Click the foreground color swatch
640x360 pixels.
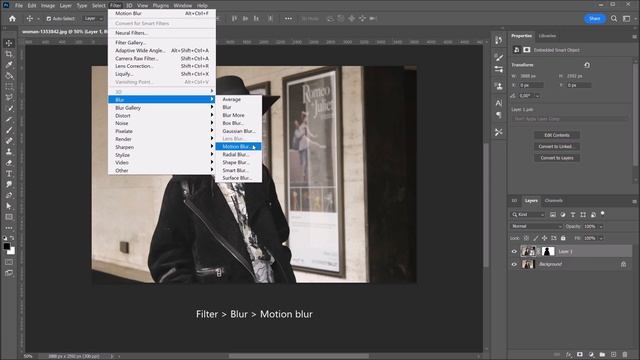pyautogui.click(x=7, y=246)
